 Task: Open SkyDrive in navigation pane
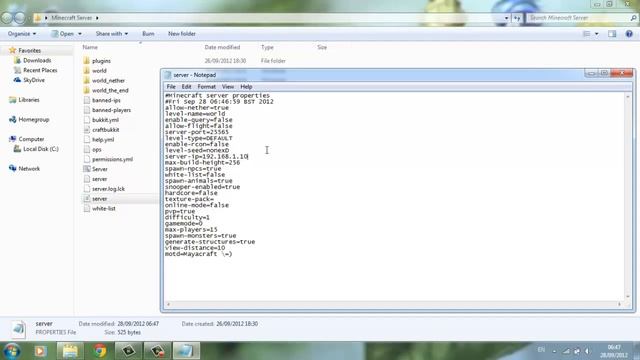34,80
